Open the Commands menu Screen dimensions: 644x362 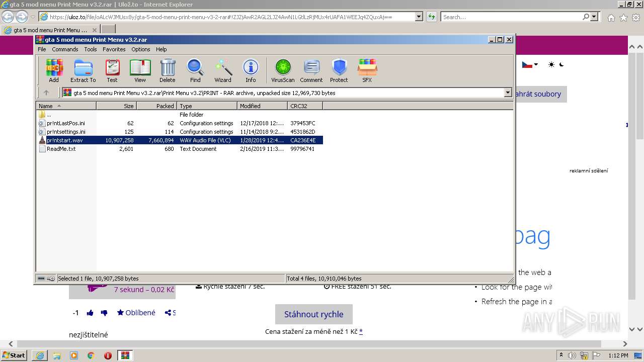click(x=65, y=49)
